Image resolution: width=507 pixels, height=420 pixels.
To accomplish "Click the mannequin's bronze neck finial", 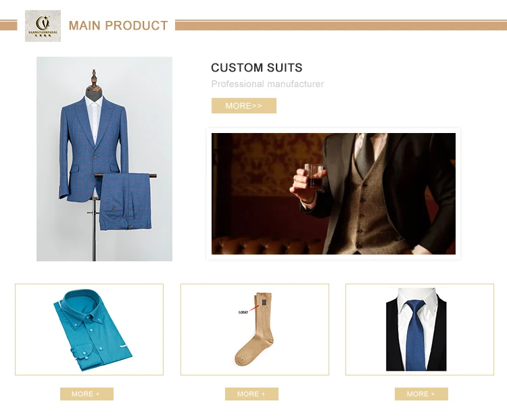I will coord(94,79).
